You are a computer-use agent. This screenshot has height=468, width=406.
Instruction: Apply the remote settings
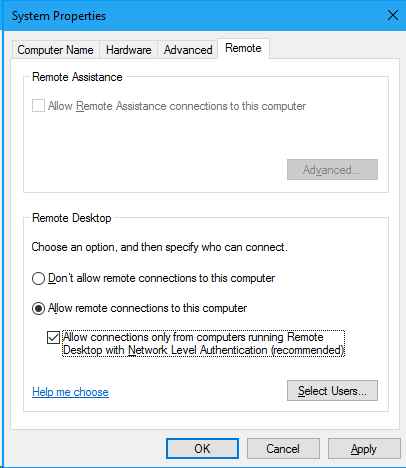[x=364, y=449]
